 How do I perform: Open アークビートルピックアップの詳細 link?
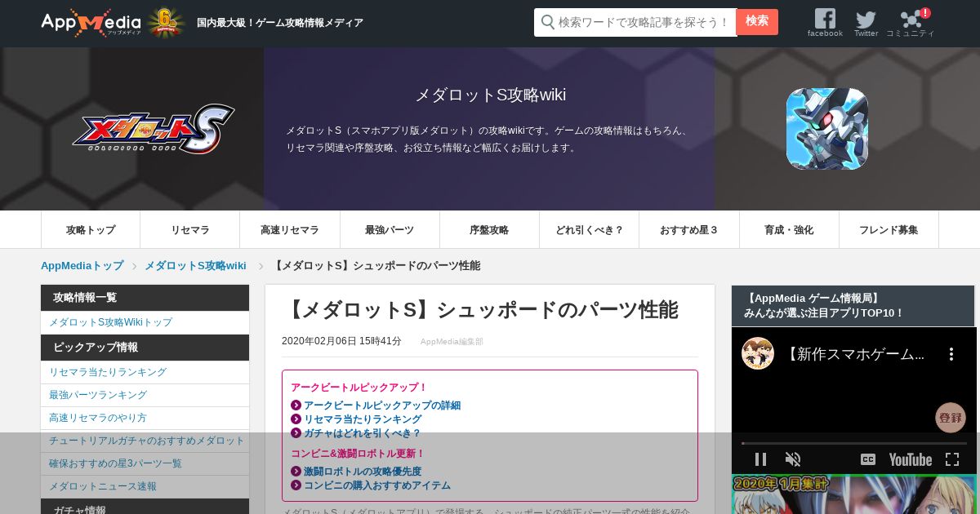tap(382, 405)
